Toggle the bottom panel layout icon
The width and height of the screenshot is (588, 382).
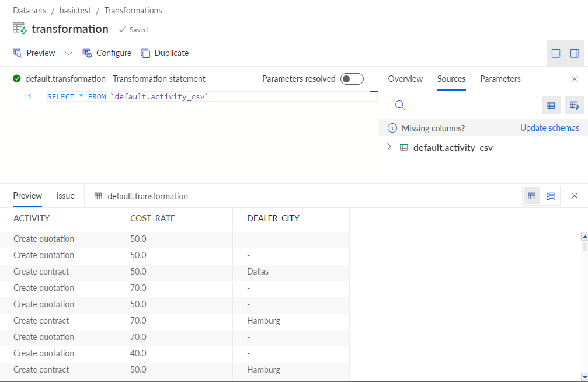click(556, 53)
